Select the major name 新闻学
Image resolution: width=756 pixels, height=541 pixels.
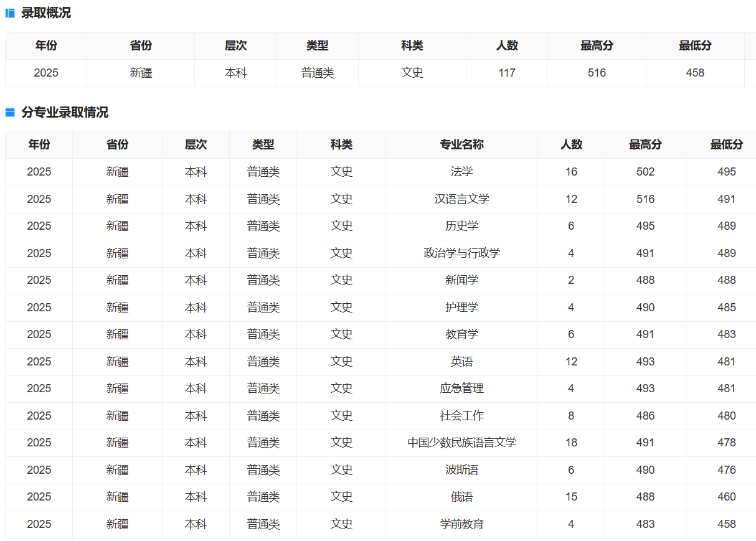click(x=461, y=280)
